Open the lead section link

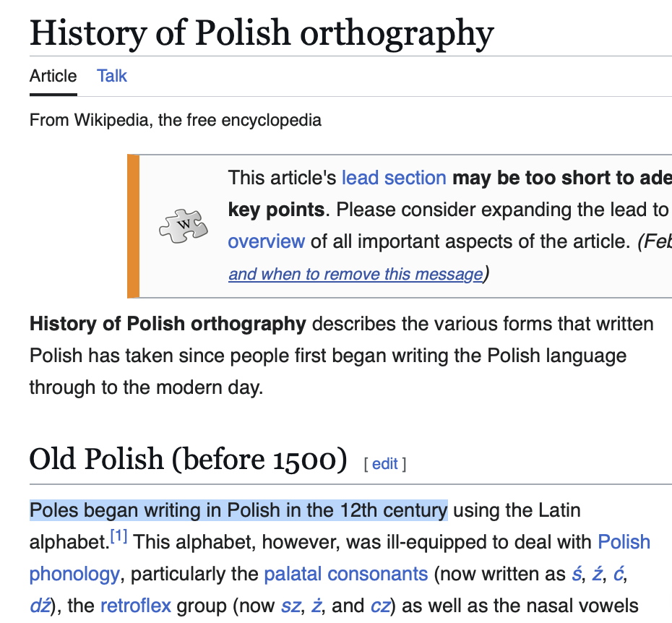[394, 178]
